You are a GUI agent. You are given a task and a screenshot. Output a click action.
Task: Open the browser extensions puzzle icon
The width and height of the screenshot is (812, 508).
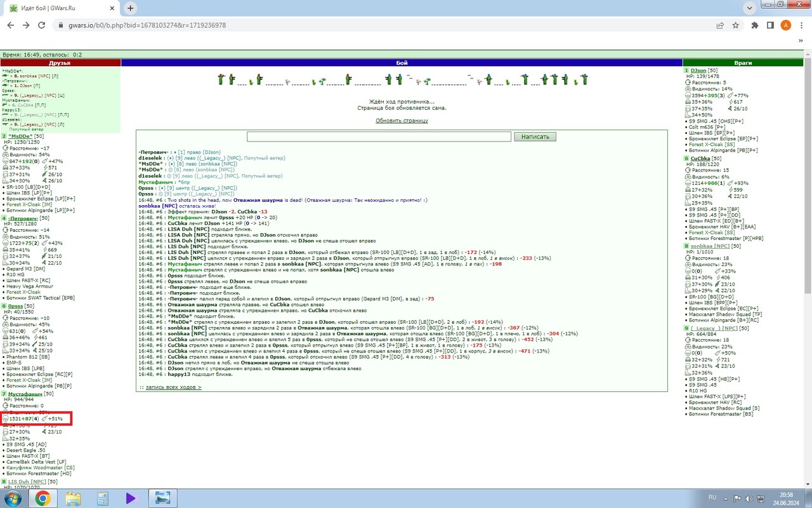click(x=755, y=25)
